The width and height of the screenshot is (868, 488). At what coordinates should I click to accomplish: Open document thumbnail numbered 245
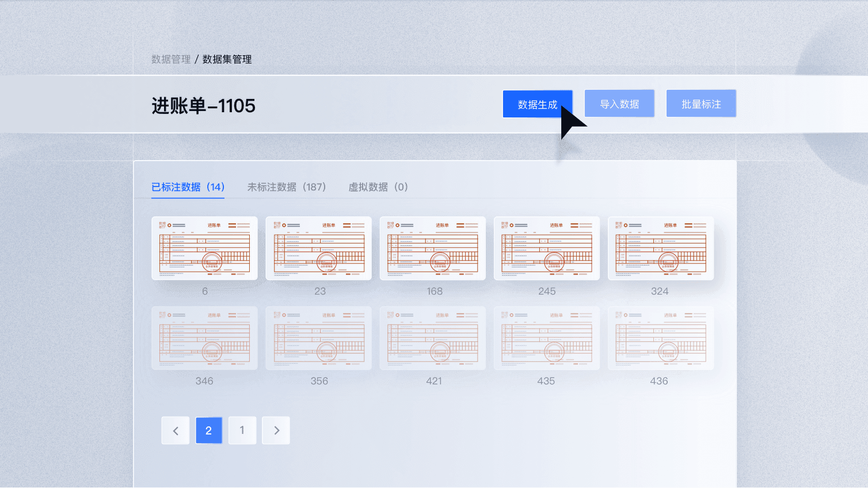pyautogui.click(x=546, y=248)
